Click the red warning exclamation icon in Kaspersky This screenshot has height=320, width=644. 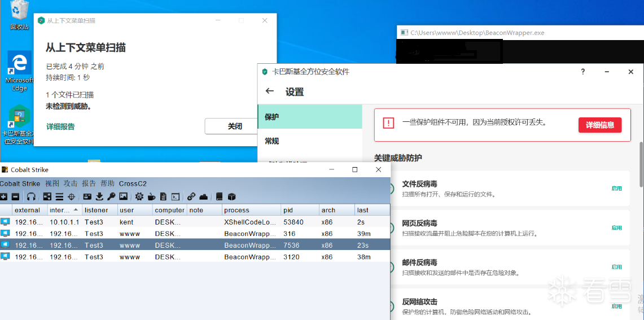point(388,123)
